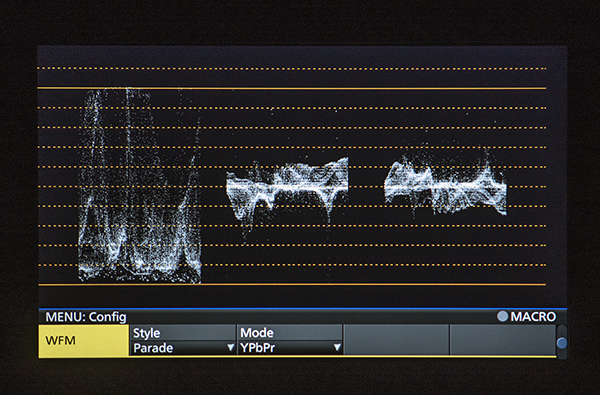
Task: Toggle the MACRO indicator circle
Action: pos(502,316)
